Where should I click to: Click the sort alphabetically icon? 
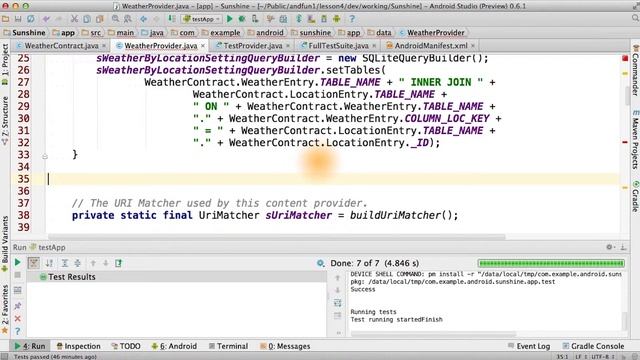pos(49,263)
